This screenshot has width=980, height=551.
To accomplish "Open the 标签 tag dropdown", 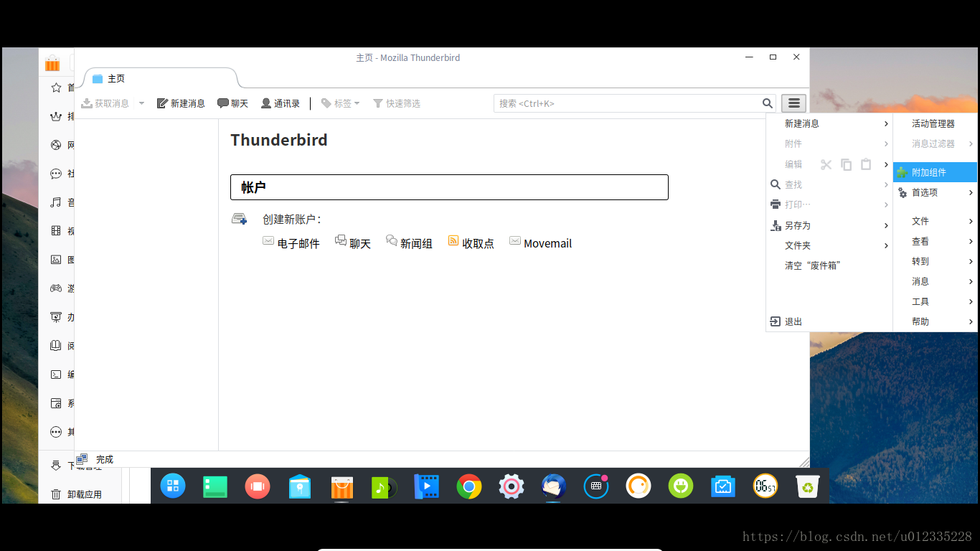I will coord(341,103).
